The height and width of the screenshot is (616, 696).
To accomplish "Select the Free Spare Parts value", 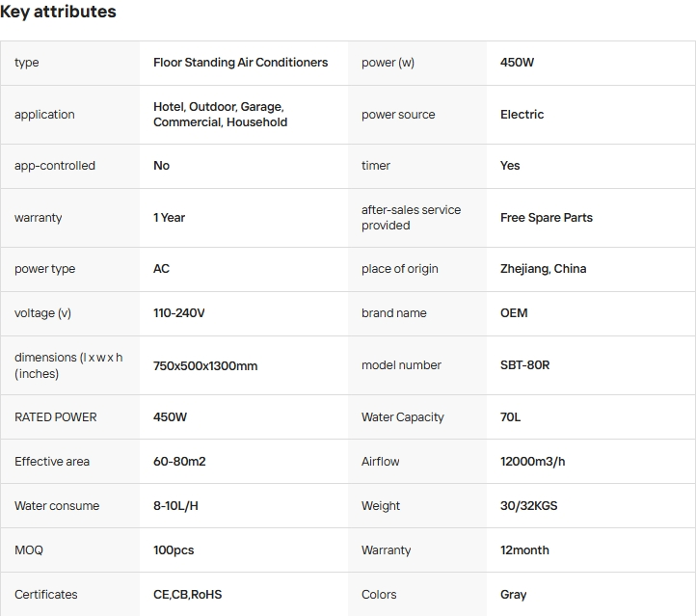I will [546, 218].
